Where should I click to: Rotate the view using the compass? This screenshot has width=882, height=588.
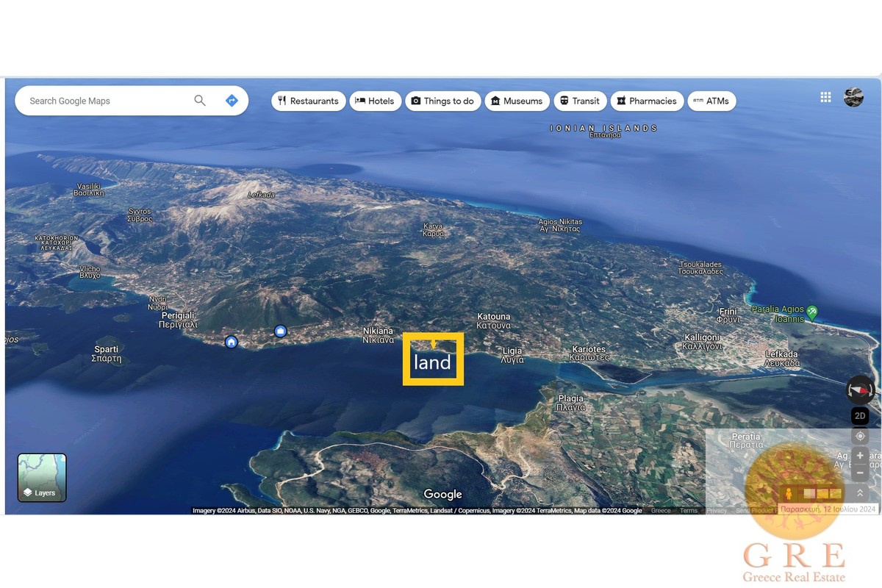(860, 389)
